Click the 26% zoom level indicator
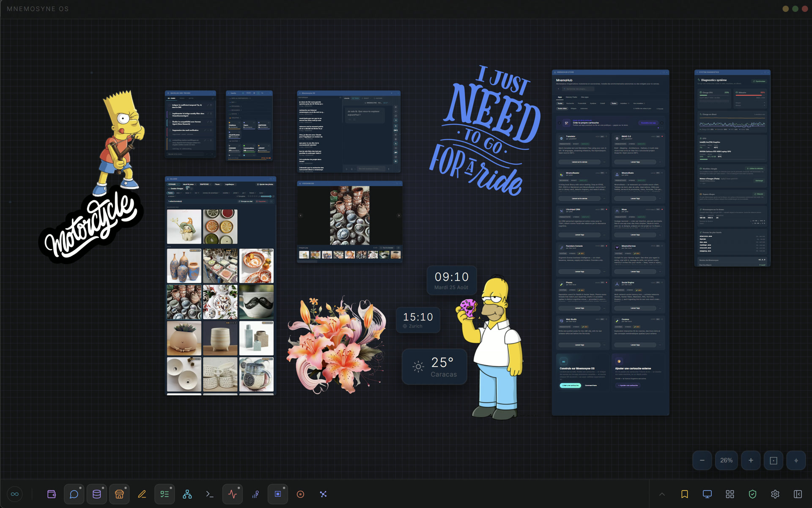Screen dimensions: 812x508 (726, 460)
